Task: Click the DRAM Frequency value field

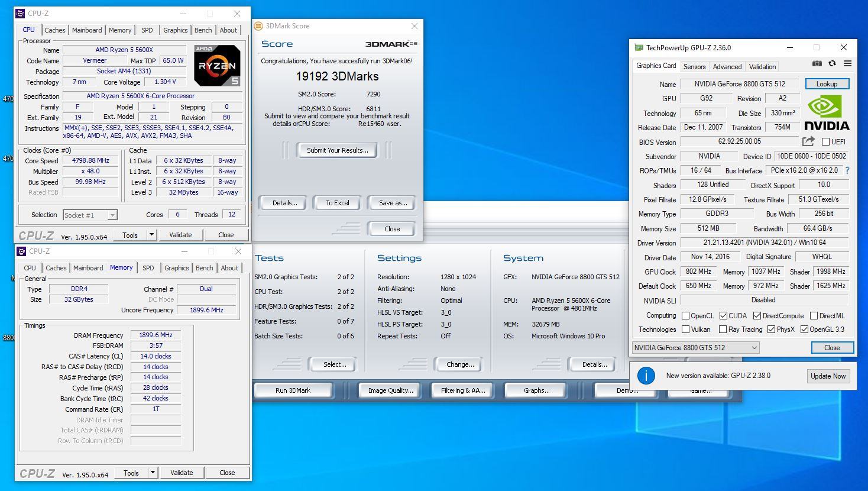Action: point(156,335)
